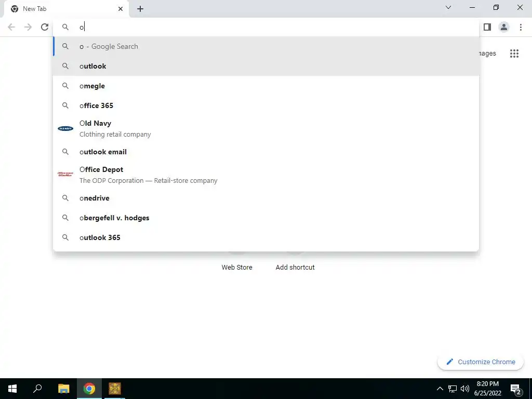532x399 pixels.
Task: Click the Office Depot logo icon
Action: pyautogui.click(x=65, y=175)
